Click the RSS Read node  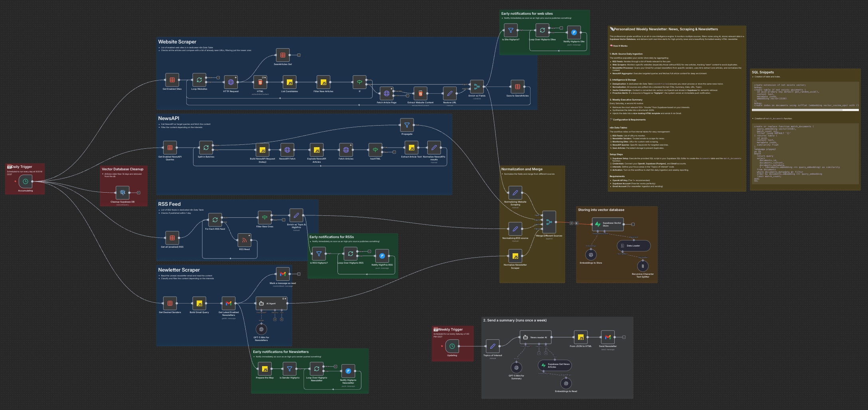coord(244,240)
